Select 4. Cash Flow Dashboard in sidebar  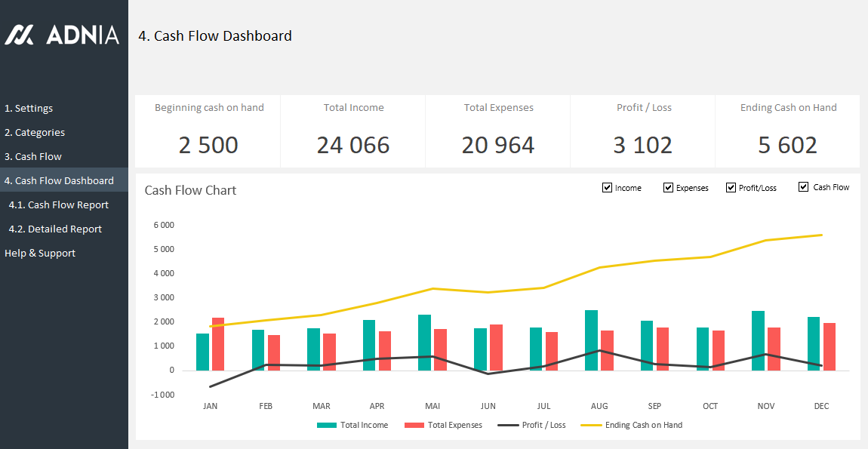[59, 180]
